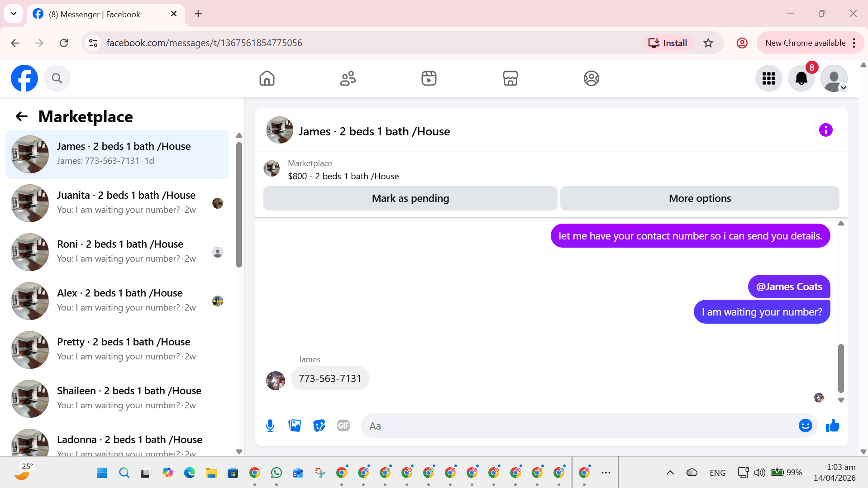This screenshot has width=868, height=488.
Task: Open the Marketplace storefront icon
Action: pos(510,78)
